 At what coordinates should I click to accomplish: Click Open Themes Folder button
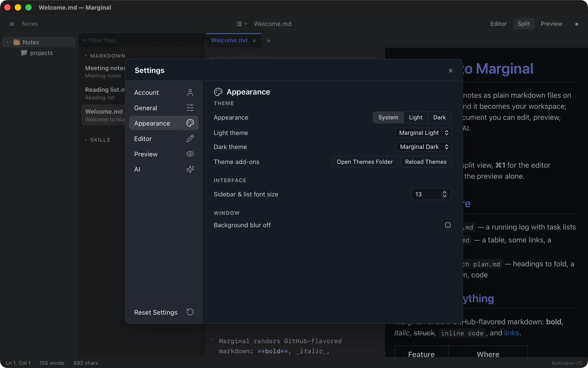[x=365, y=162]
